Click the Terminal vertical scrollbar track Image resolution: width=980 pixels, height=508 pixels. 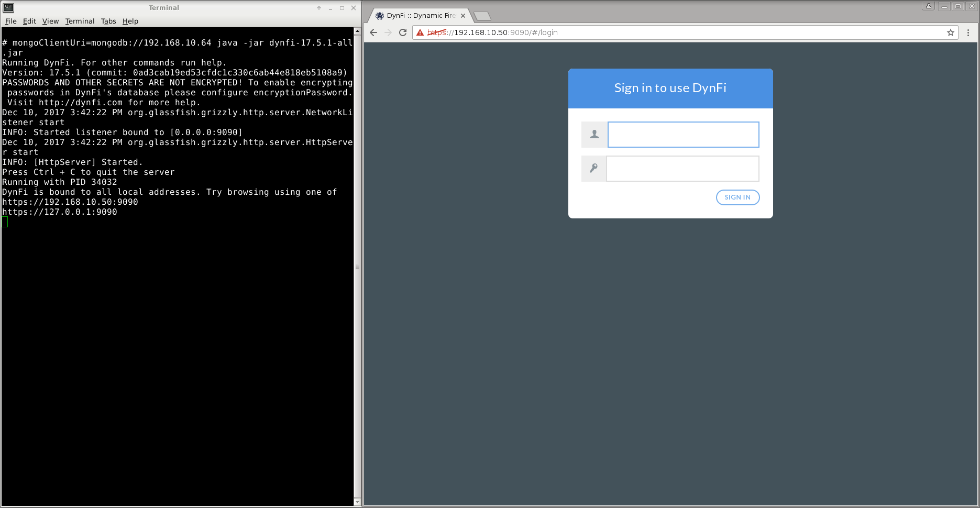[x=358, y=266]
